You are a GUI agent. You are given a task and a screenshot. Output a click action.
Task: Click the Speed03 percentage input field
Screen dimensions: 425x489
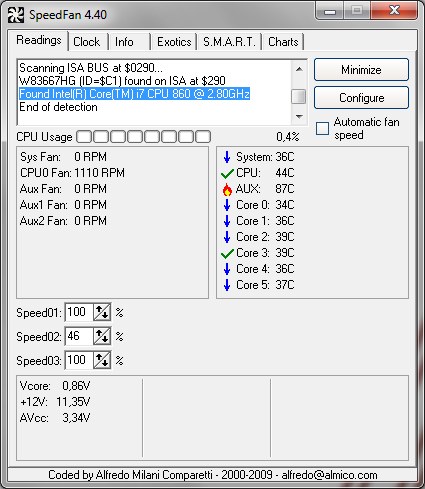79,360
